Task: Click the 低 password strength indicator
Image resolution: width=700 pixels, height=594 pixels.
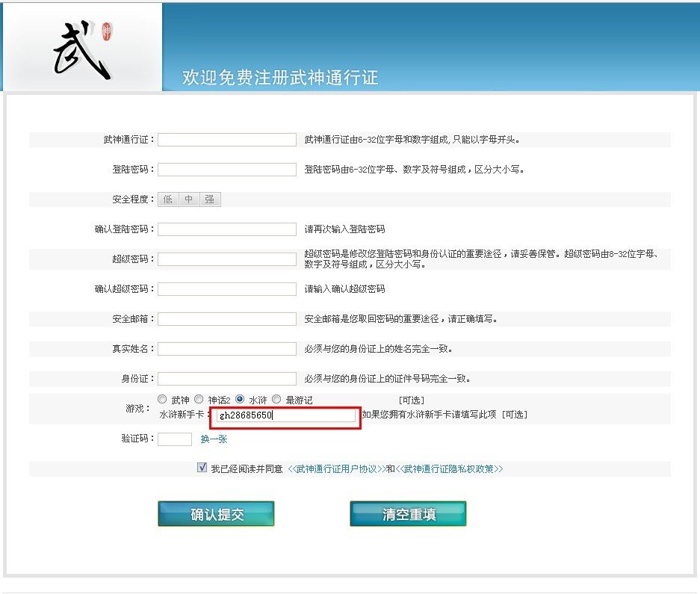Action: coord(167,200)
